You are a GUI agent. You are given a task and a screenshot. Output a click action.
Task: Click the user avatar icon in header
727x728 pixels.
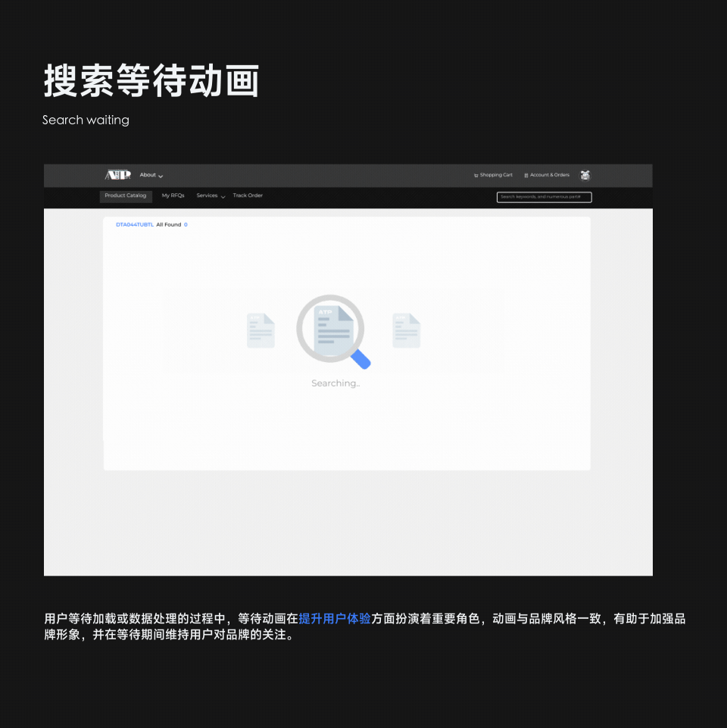(585, 175)
